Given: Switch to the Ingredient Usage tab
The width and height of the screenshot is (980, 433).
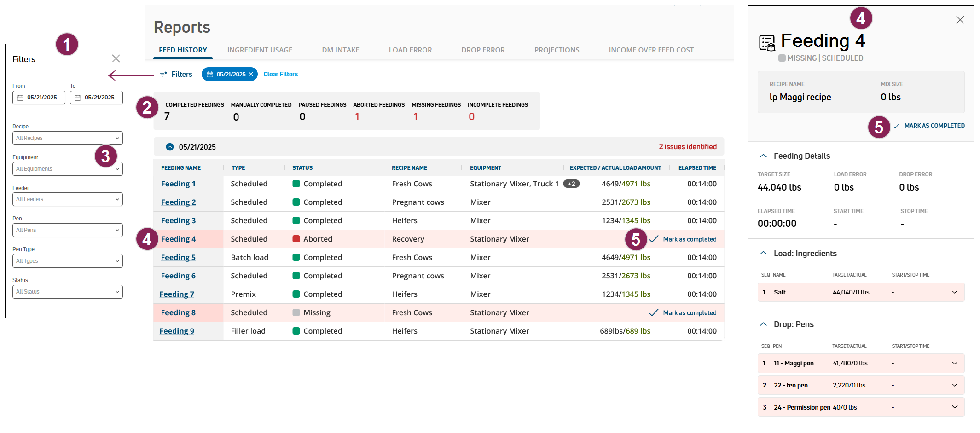Looking at the screenshot, I should (x=260, y=50).
